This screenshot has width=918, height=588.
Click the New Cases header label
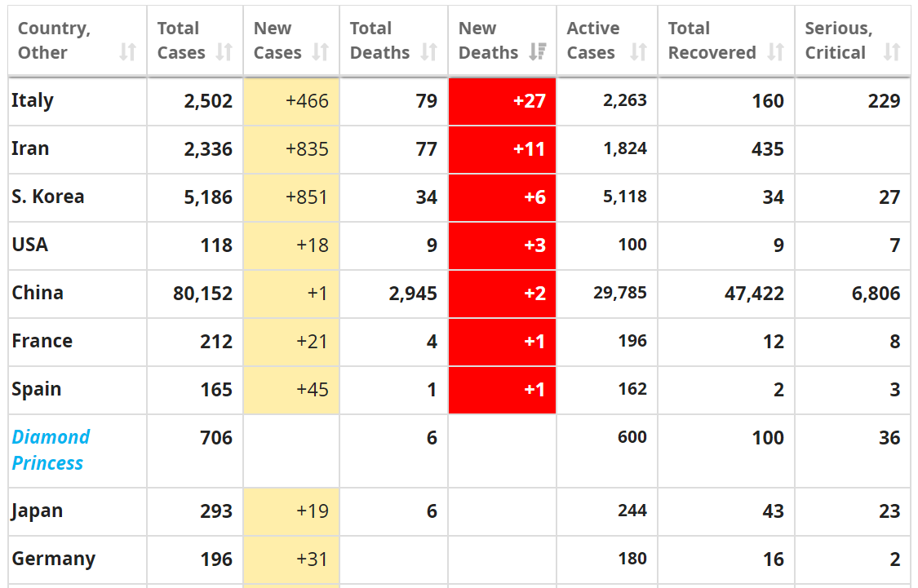277,41
